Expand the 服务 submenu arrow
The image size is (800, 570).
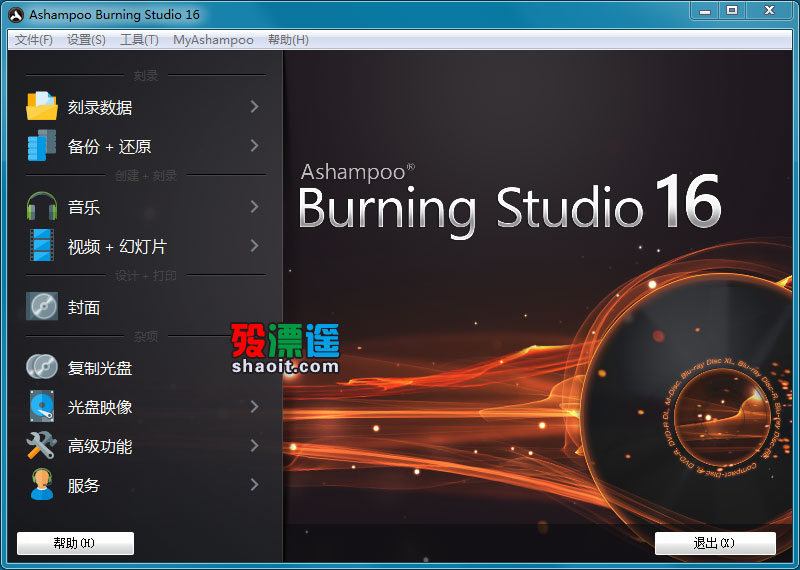tap(254, 485)
